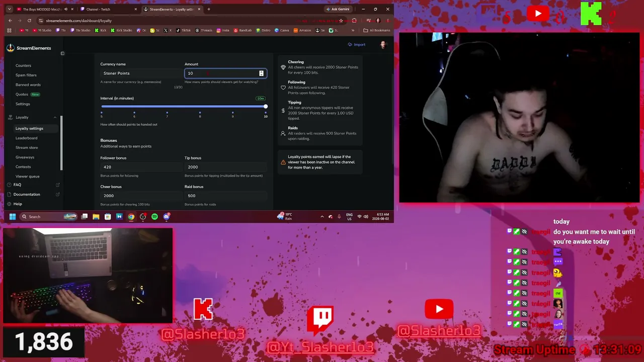Collapse the Loyalty section
Image resolution: width=644 pixels, height=362 pixels.
coord(55,117)
